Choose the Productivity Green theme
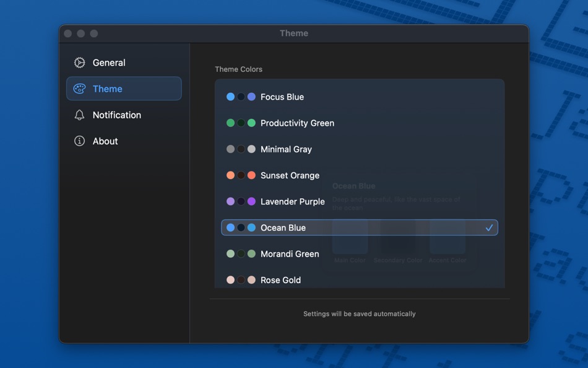Screen dimensions: 588x368 (x=360, y=123)
